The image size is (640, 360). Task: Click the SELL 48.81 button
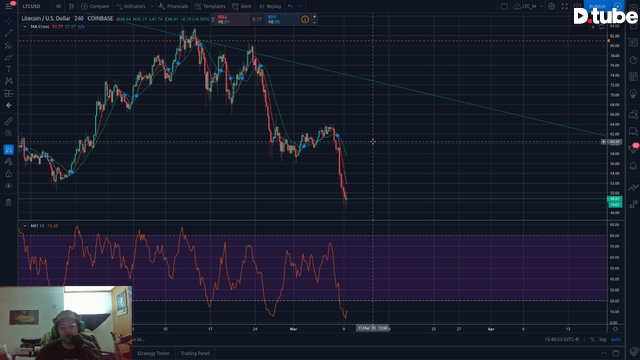tap(232, 19)
